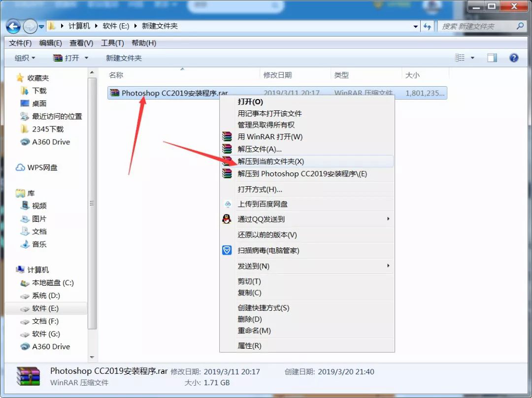The height and width of the screenshot is (398, 532).
Task: Expand the address bar history dropdown
Action: [415, 27]
